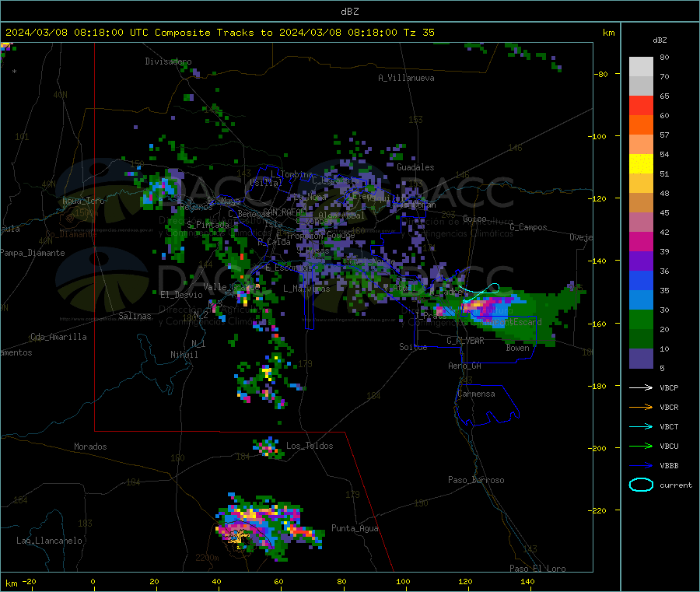Click the Aero_GA map label
The height and width of the screenshot is (592, 700).
pos(465,366)
